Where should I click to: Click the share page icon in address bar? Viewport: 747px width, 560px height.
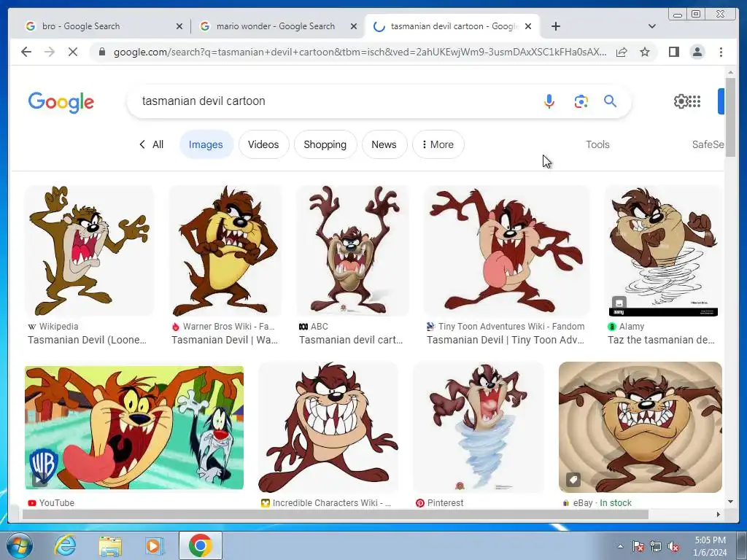click(622, 52)
